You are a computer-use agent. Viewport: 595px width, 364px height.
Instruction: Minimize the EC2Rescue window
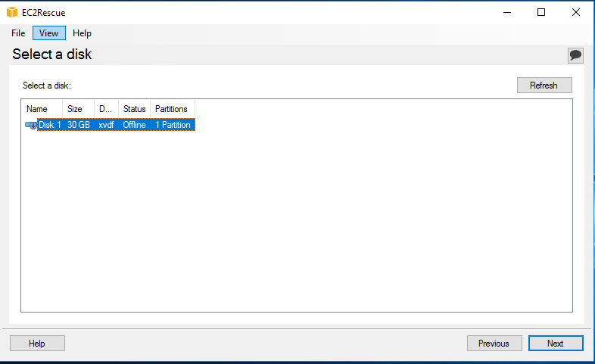coord(507,13)
